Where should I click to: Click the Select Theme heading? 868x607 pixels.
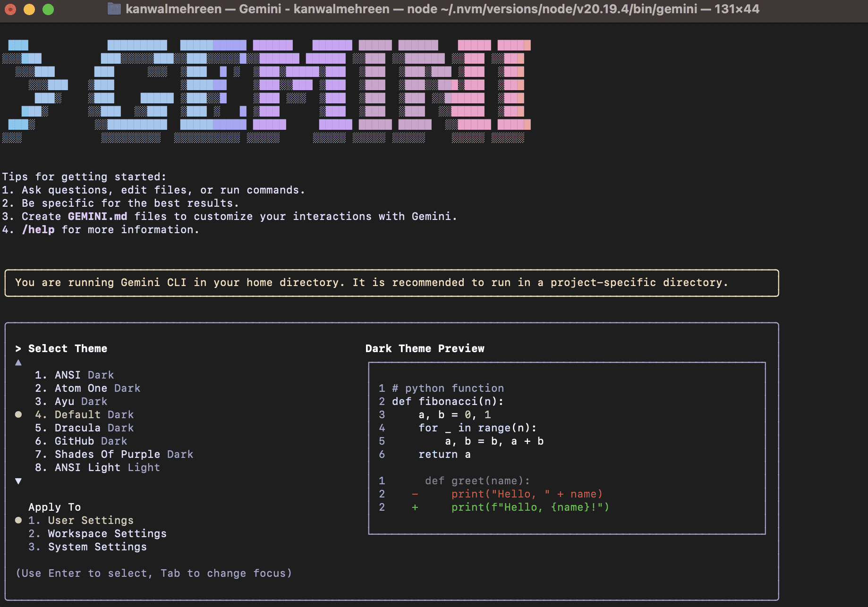click(x=67, y=348)
